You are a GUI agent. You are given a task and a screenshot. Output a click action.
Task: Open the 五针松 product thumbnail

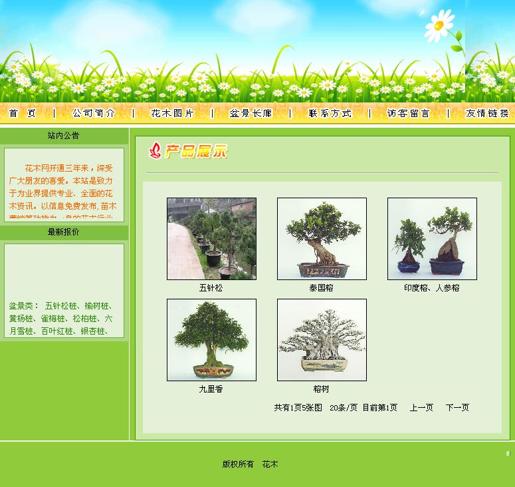212,238
